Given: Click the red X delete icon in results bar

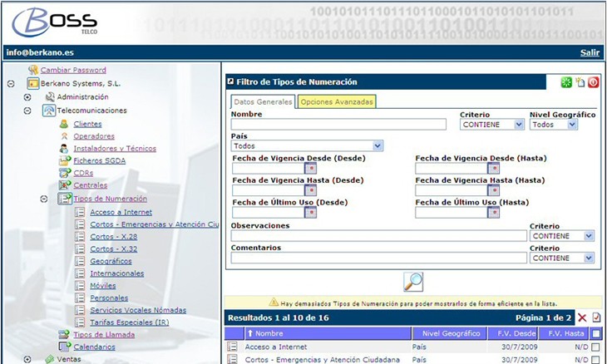Looking at the screenshot, I should point(582,318).
